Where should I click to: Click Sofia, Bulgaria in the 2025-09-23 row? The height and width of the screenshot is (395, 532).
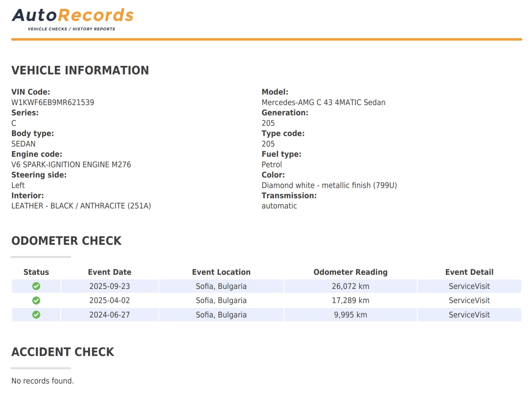[221, 286]
